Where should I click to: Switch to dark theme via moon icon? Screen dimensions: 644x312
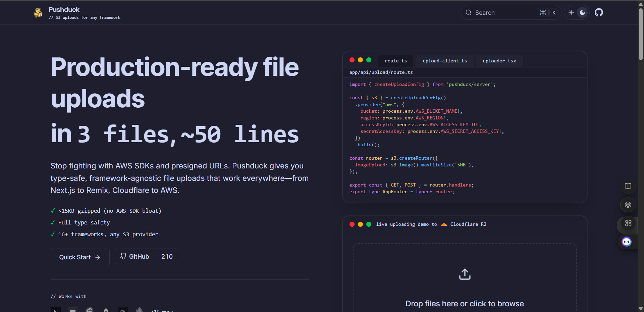(583, 12)
